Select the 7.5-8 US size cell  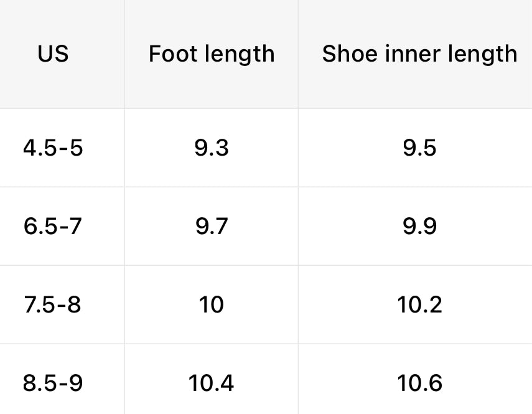(x=53, y=304)
